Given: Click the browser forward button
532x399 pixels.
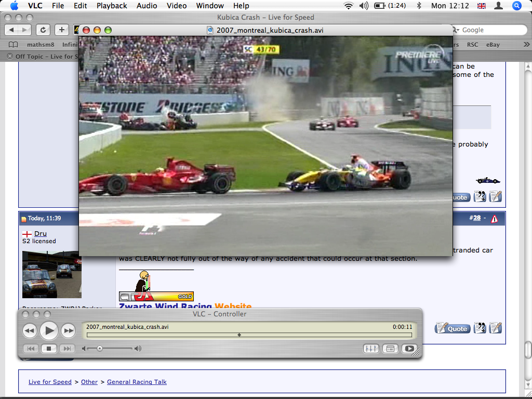Looking at the screenshot, I should point(24,30).
